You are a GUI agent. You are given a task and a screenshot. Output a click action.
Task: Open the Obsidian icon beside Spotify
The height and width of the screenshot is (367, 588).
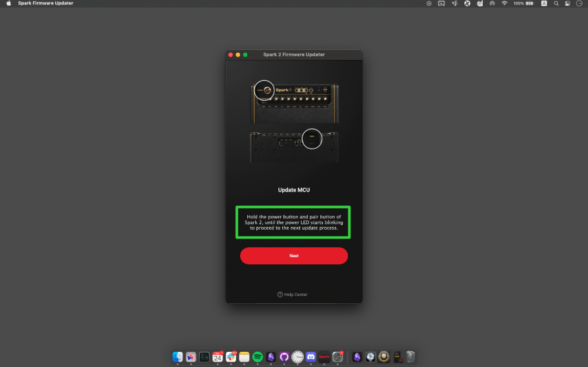click(x=271, y=357)
